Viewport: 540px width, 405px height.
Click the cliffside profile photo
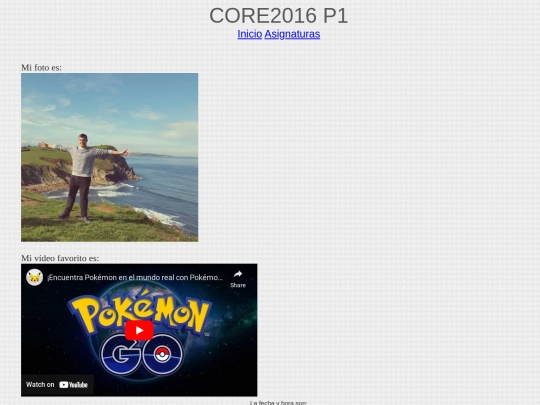110,157
